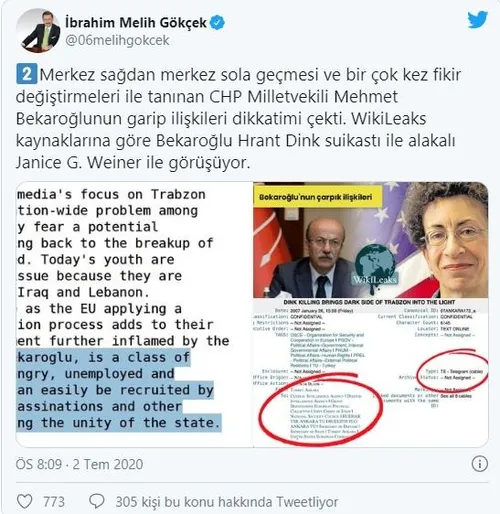
Task: Click the yellow 'Bekaroğlu'nun çarpık ilişkileri' label
Action: 316,197
